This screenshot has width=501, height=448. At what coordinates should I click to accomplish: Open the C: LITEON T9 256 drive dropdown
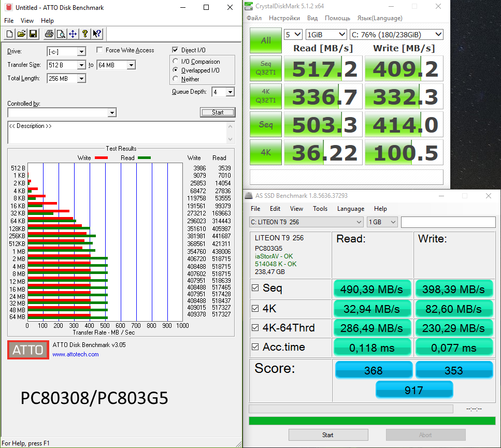306,222
